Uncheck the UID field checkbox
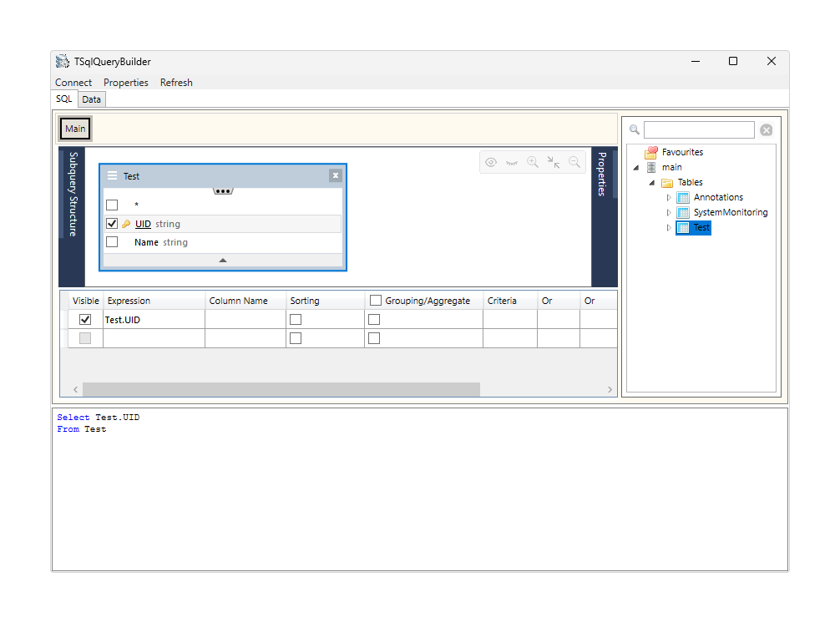The height and width of the screenshot is (623, 840). point(112,224)
